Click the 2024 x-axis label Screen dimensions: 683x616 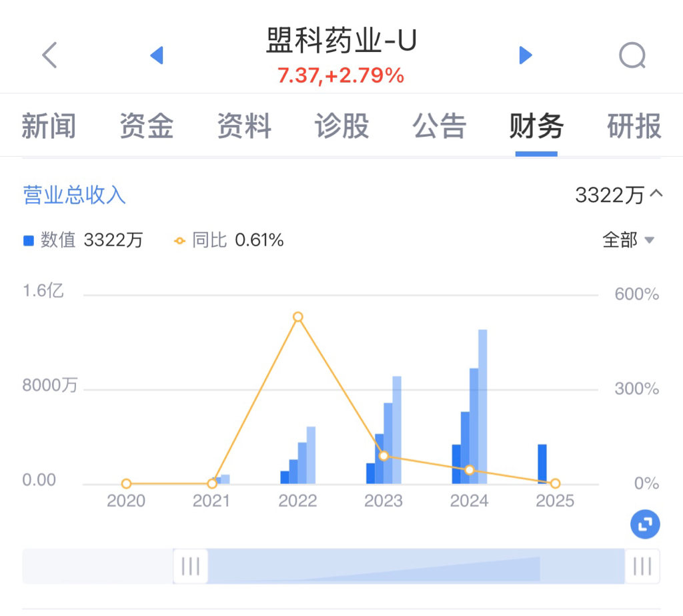470,501
